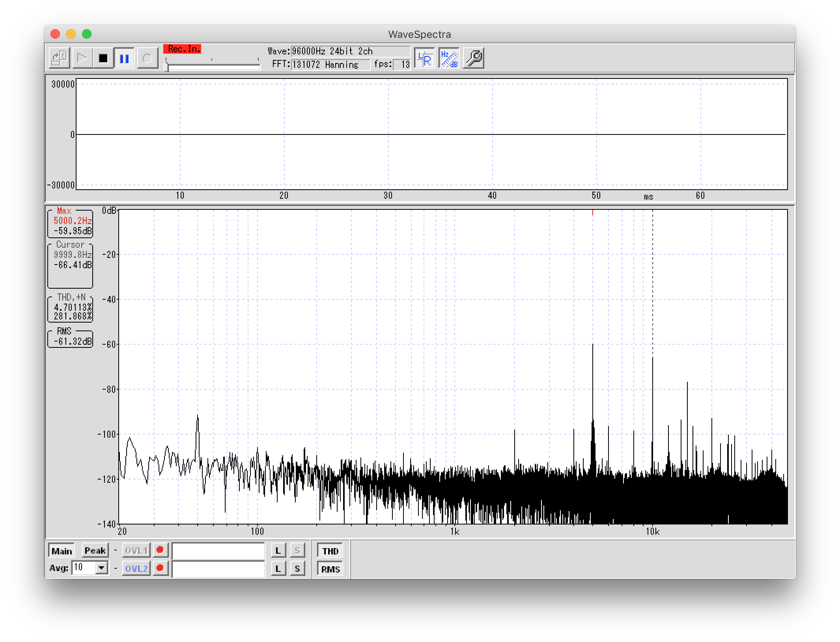840x642 pixels.
Task: Toggle the RMS display button
Action: [x=330, y=569]
